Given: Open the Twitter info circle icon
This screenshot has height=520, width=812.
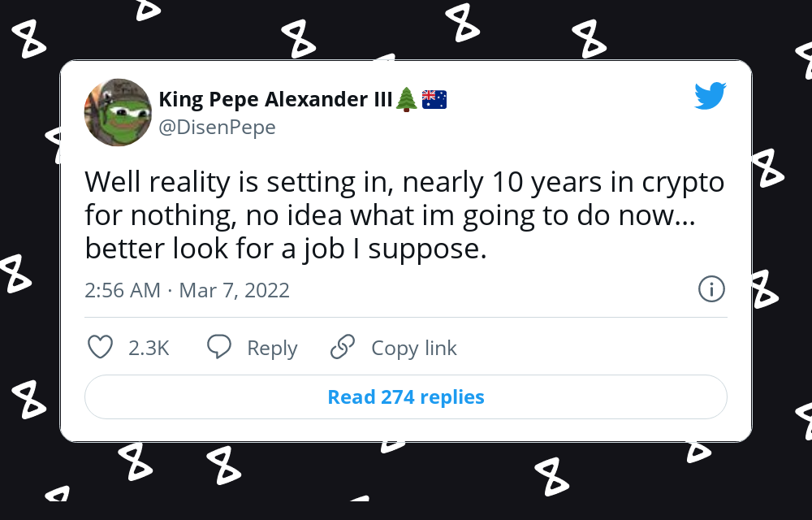Looking at the screenshot, I should 711,289.
